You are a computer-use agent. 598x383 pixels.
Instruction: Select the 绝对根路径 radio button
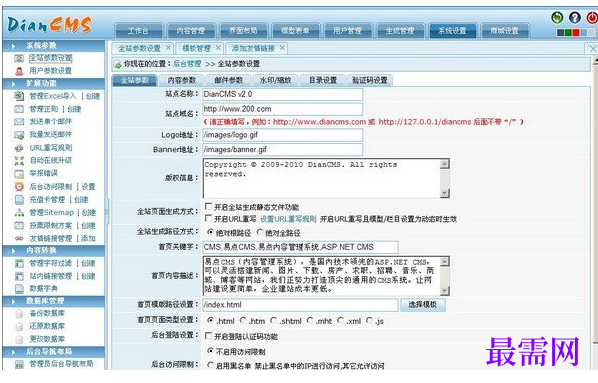(210, 232)
